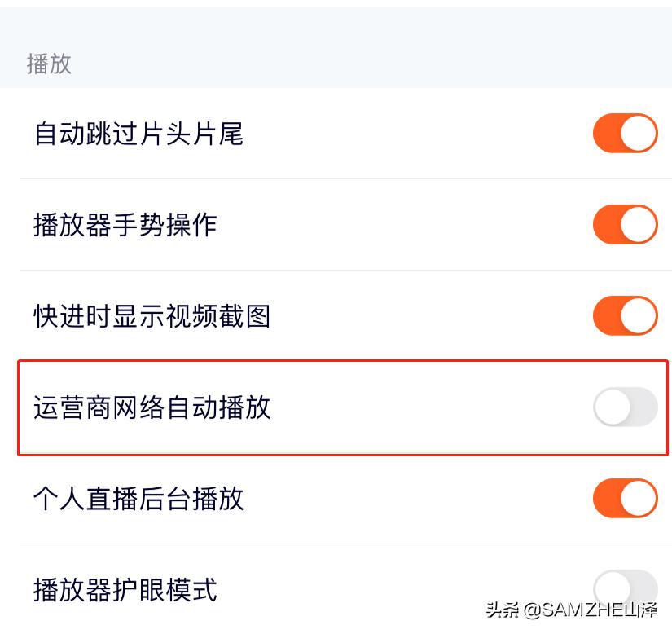Image resolution: width=672 pixels, height=634 pixels.
Task: Turn off 播放器手势操作 switch
Action: click(625, 224)
